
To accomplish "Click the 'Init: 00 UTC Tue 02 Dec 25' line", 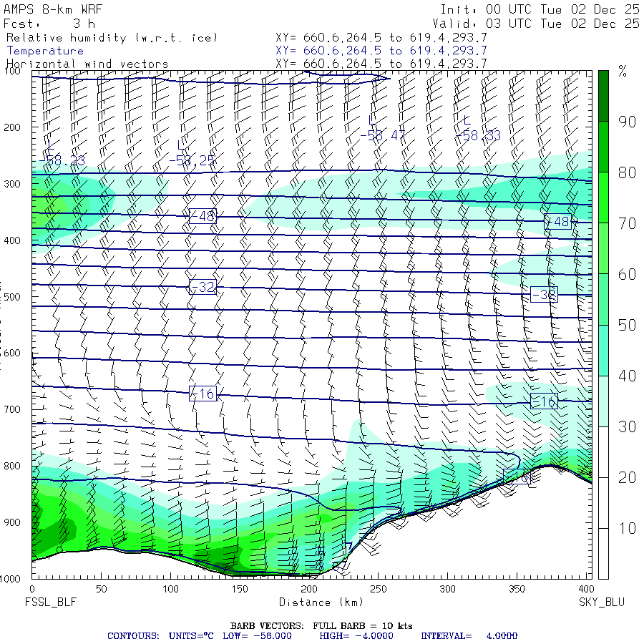I will tap(540, 9).
